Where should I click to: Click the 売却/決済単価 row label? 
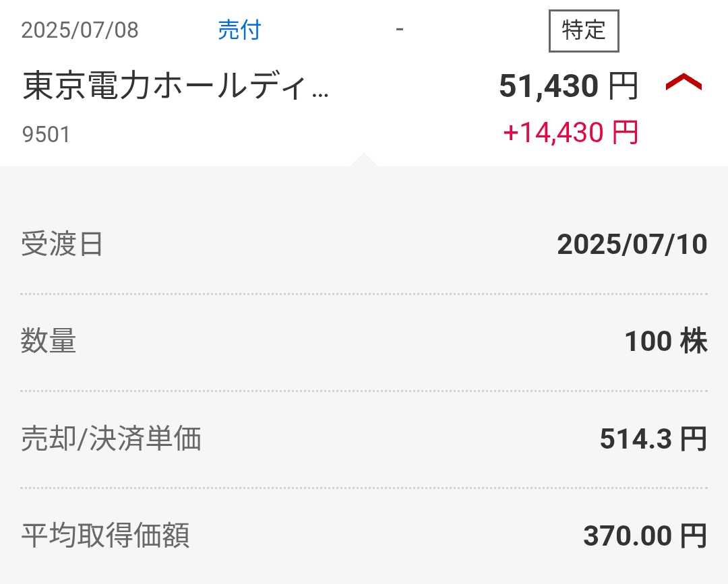(111, 439)
